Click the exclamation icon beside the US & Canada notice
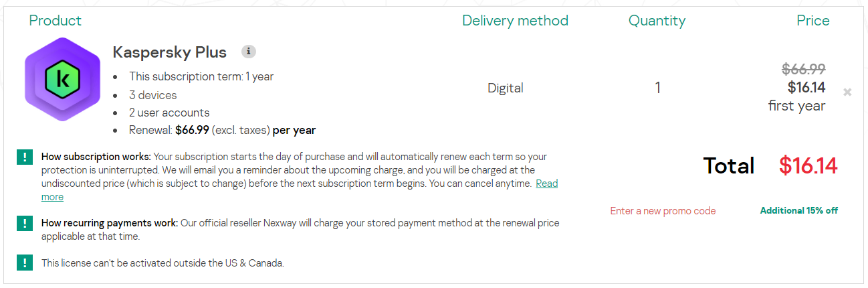 (25, 263)
